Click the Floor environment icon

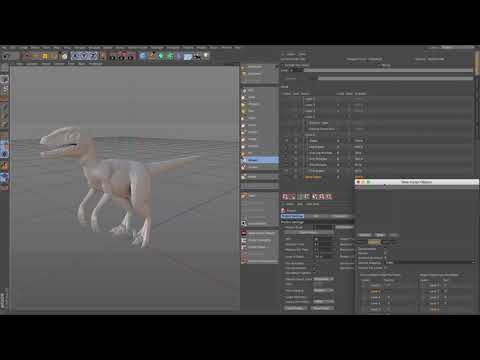click(188, 57)
